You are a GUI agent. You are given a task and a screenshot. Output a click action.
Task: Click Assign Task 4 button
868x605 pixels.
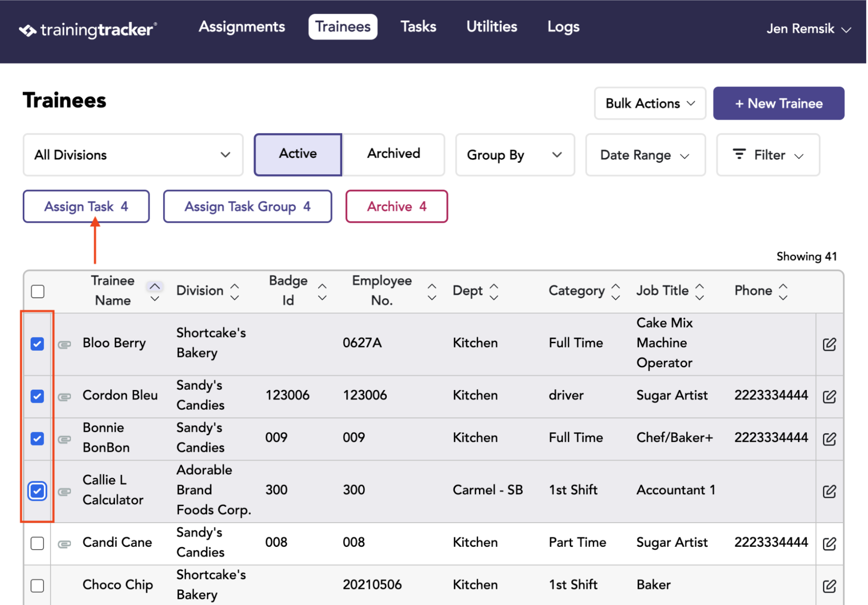coord(86,206)
